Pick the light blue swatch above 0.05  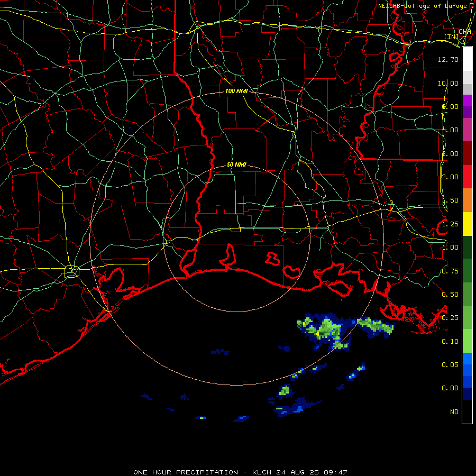(x=467, y=359)
